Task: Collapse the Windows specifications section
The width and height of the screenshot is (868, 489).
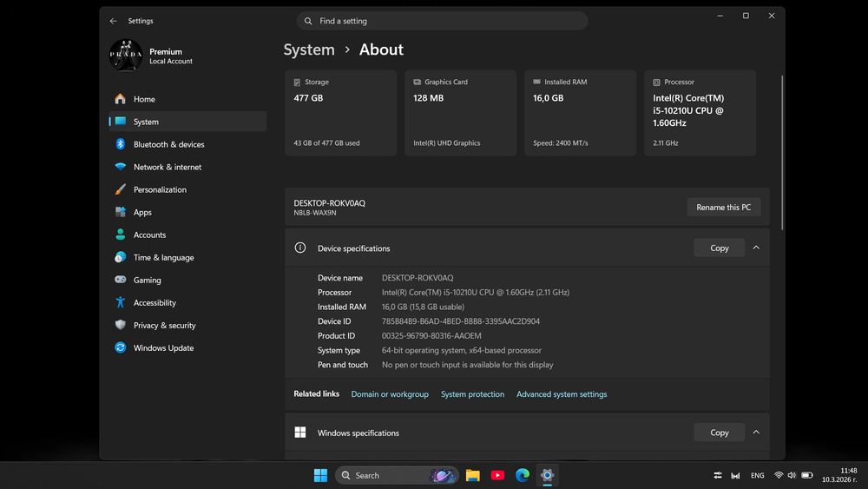Action: tap(756, 432)
